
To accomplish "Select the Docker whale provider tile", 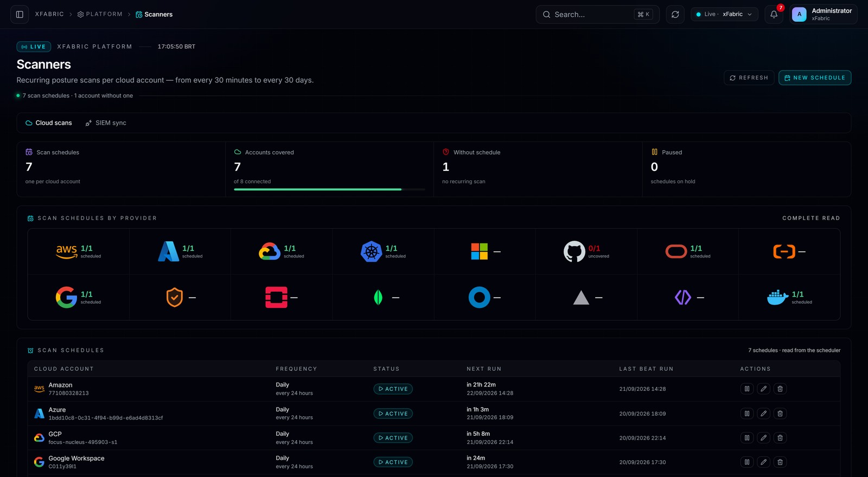I will (789, 298).
